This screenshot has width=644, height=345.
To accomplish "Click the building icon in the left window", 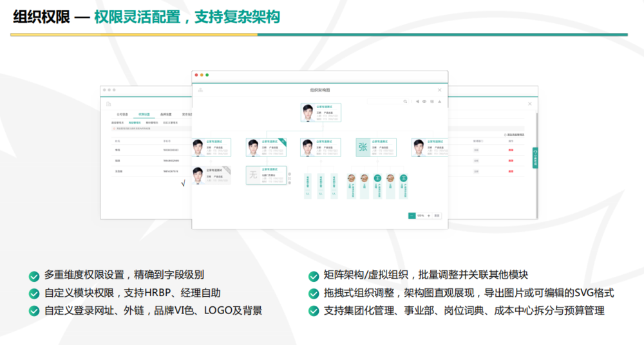I will pos(109,104).
